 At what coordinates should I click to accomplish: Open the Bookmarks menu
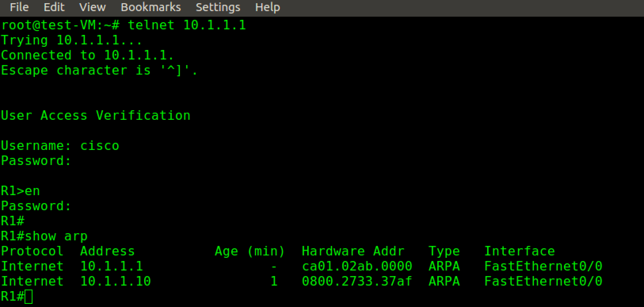coord(151,7)
